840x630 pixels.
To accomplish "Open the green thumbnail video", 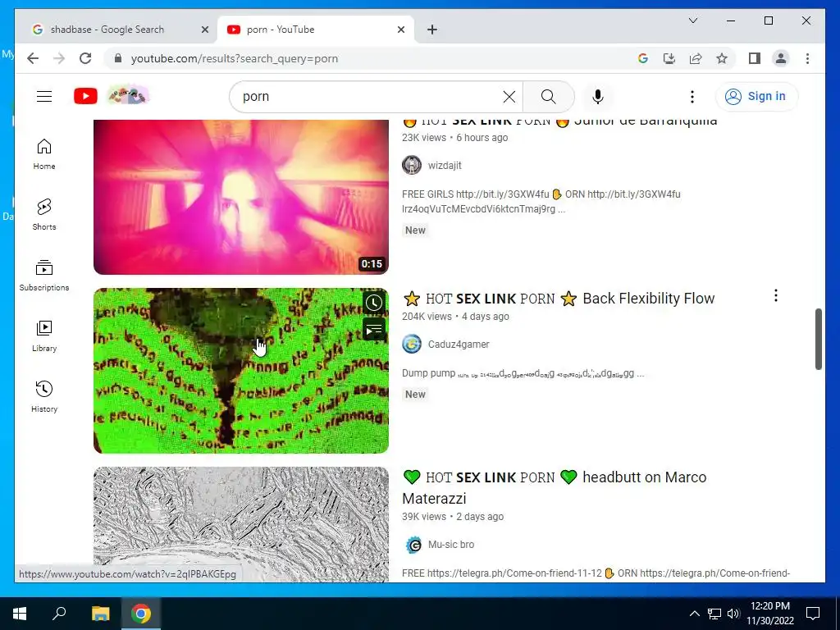I will 241,371.
